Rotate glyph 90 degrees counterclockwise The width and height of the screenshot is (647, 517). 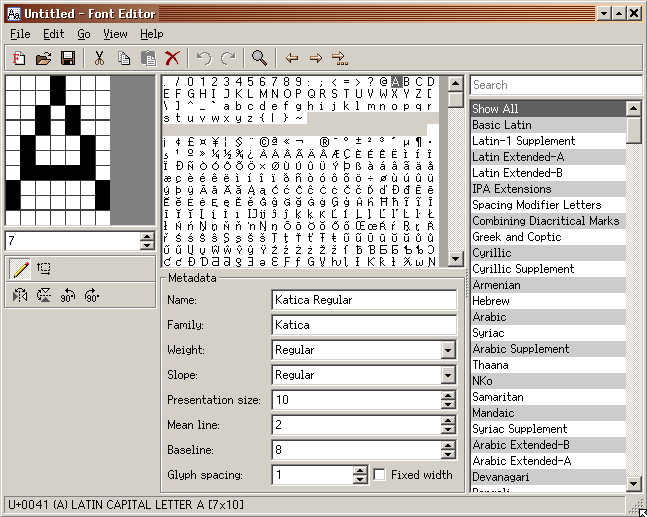pyautogui.click(x=68, y=295)
